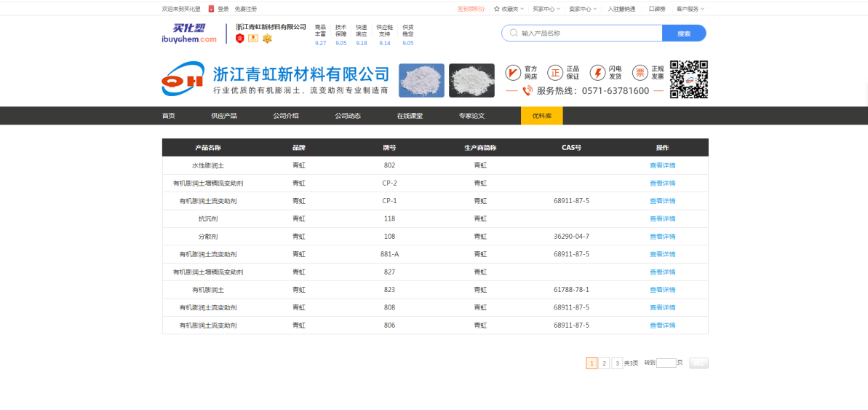Open the 专家论文 nav tab
The image size is (868, 410).
[x=471, y=116]
